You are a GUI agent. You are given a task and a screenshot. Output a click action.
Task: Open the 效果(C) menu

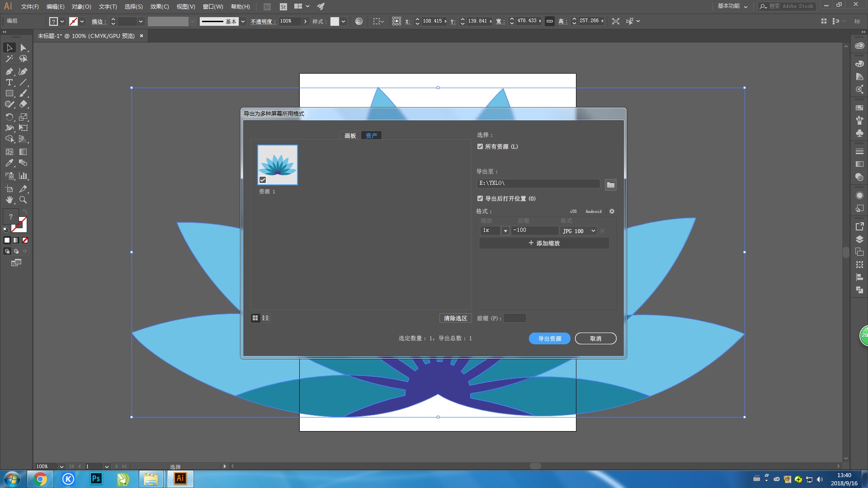pyautogui.click(x=160, y=7)
